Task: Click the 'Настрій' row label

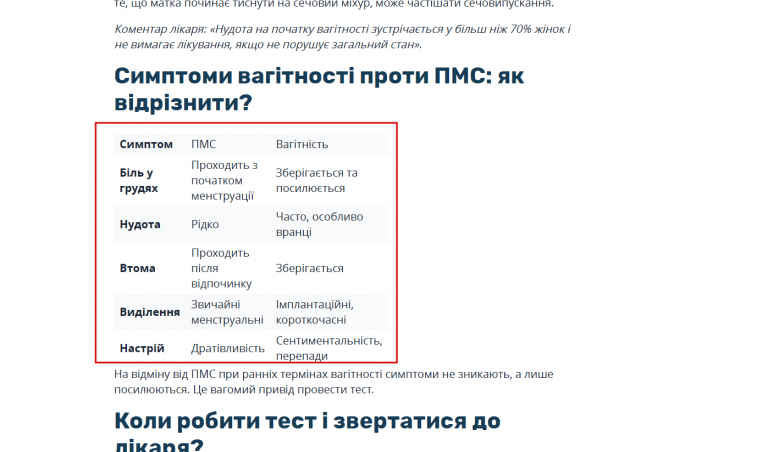Action: (142, 348)
